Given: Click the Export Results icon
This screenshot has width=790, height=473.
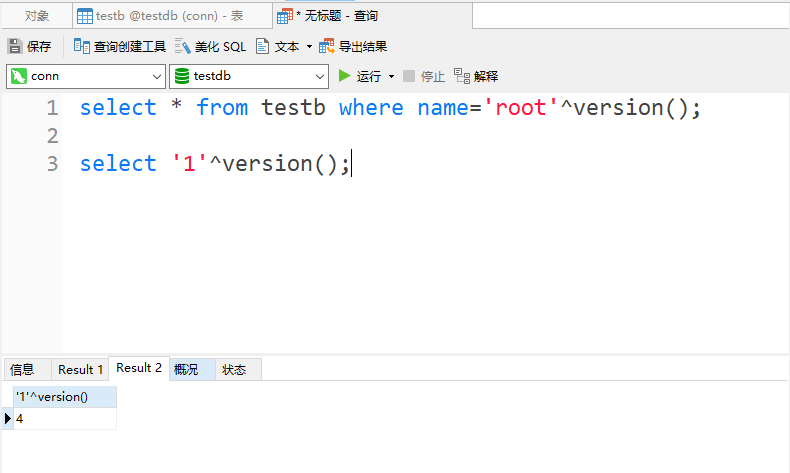Looking at the screenshot, I should tap(327, 46).
